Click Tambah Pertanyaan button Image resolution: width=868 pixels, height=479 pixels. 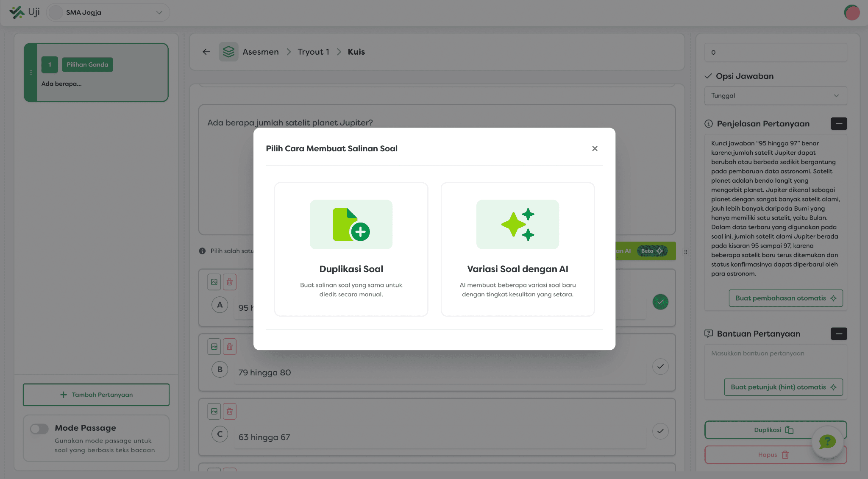(96, 395)
